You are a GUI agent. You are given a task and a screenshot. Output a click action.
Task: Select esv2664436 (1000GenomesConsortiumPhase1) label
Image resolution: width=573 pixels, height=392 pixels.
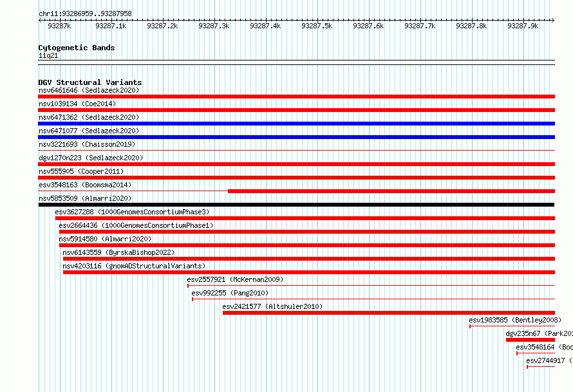coord(136,225)
